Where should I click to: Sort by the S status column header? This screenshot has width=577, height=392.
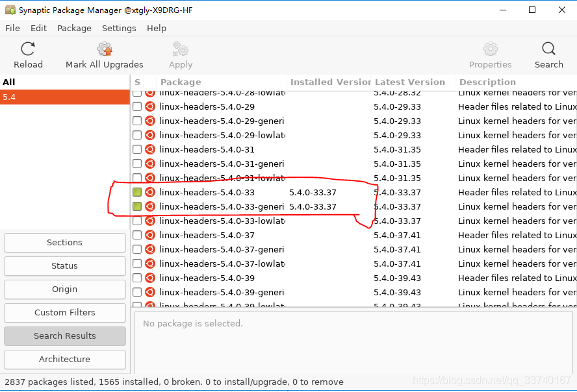137,82
